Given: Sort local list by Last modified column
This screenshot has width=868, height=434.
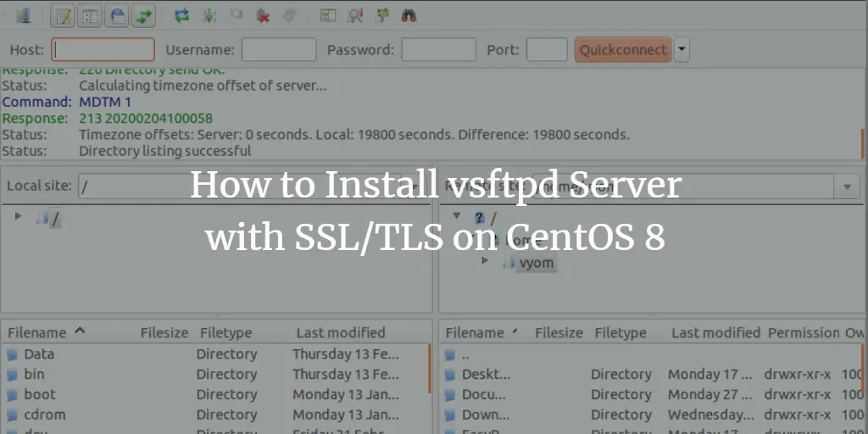Looking at the screenshot, I should [x=341, y=332].
